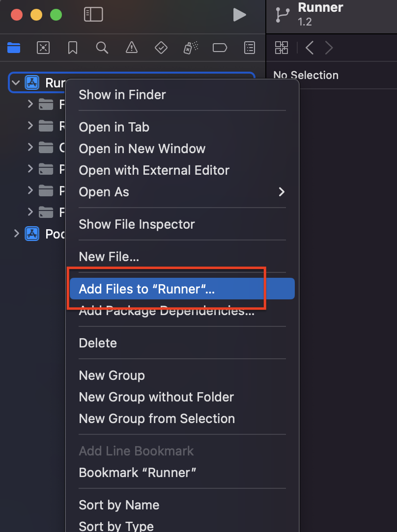Expand the Open As submenu
Screen dimensions: 397x532
tap(182, 192)
